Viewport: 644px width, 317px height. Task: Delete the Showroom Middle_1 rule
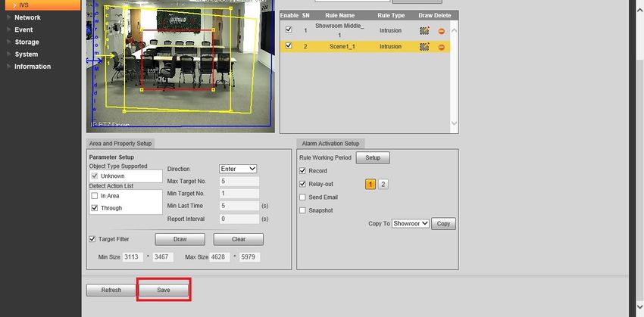tap(442, 31)
